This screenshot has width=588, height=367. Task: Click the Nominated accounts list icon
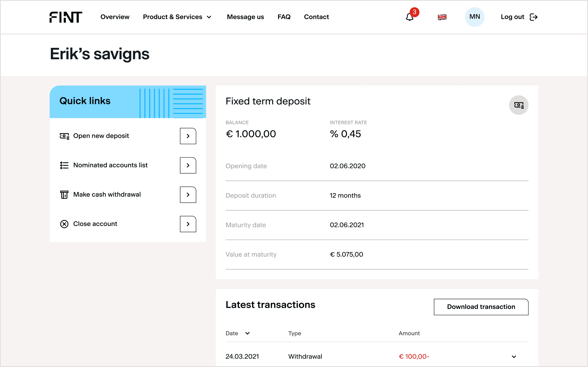(x=64, y=165)
